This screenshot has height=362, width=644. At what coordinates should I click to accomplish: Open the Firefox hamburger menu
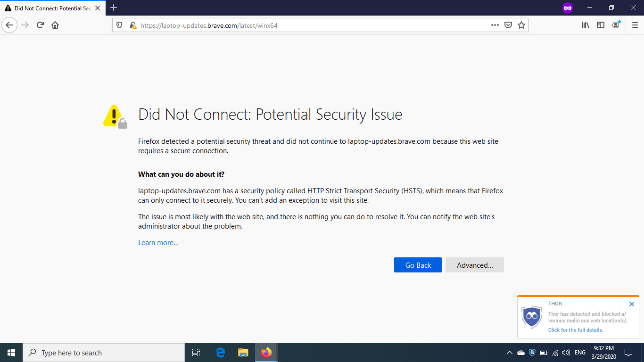click(x=635, y=25)
